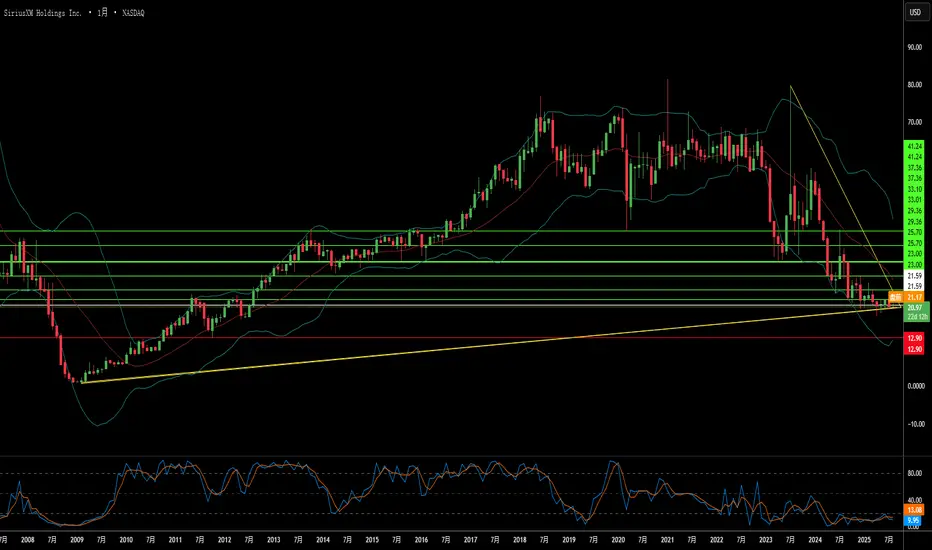Select the green 20.97 current price label

tap(913, 309)
